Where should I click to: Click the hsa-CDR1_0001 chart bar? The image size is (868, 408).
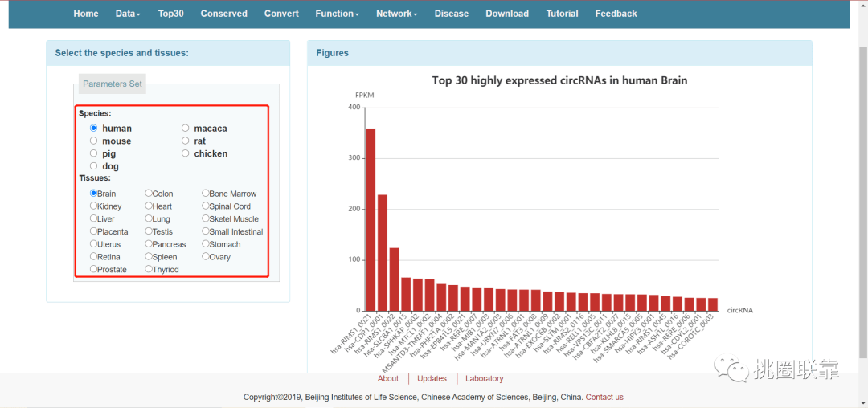383,253
